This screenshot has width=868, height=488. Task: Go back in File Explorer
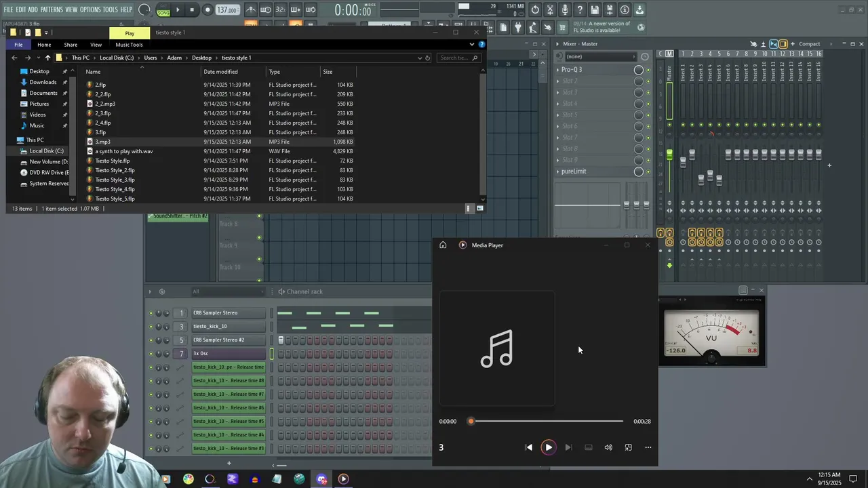(14, 58)
